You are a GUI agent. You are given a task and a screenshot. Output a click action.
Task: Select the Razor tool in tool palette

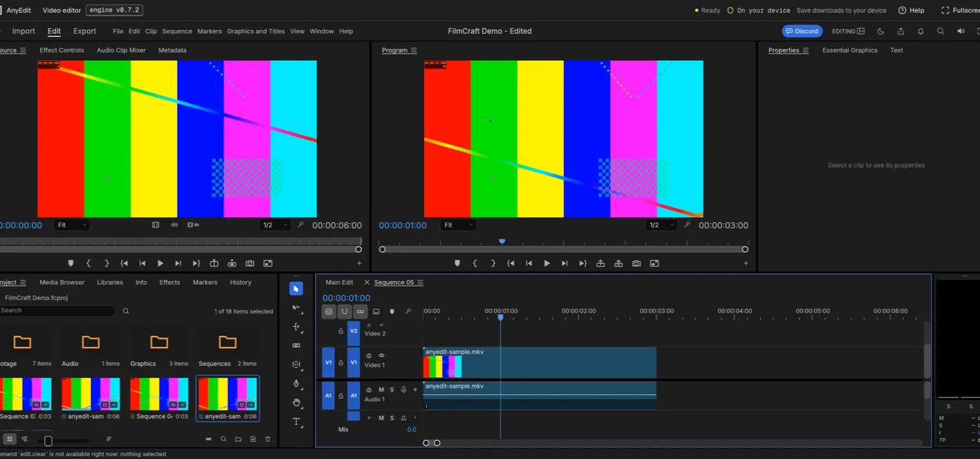(x=296, y=346)
